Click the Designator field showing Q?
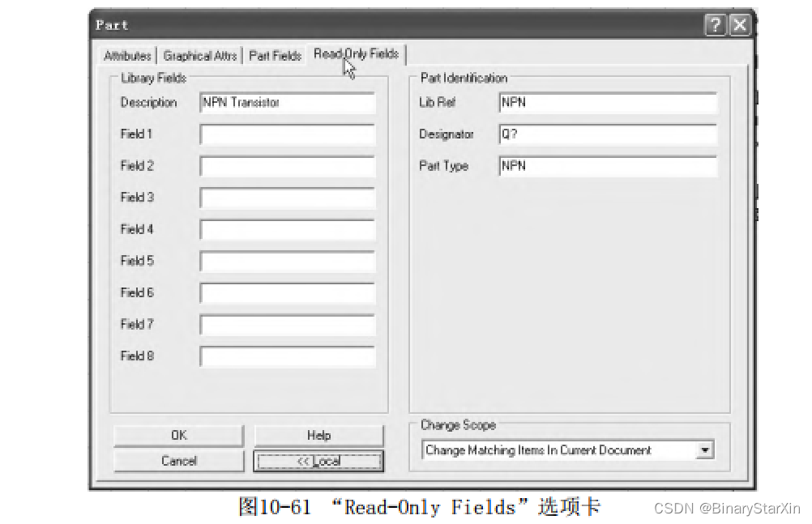812x524 pixels. point(608,134)
